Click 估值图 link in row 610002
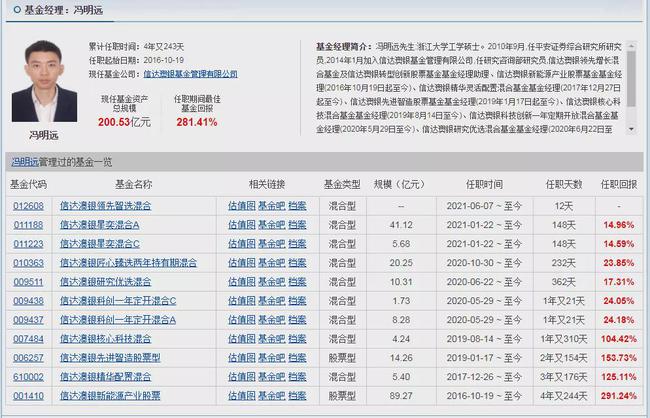The height and width of the screenshot is (418, 650). pyautogui.click(x=242, y=377)
